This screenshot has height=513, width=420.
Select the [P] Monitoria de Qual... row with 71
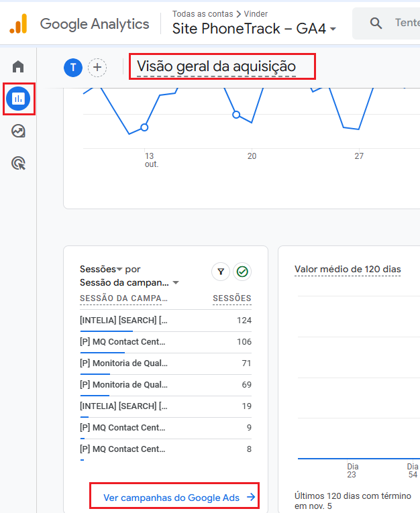(166, 363)
